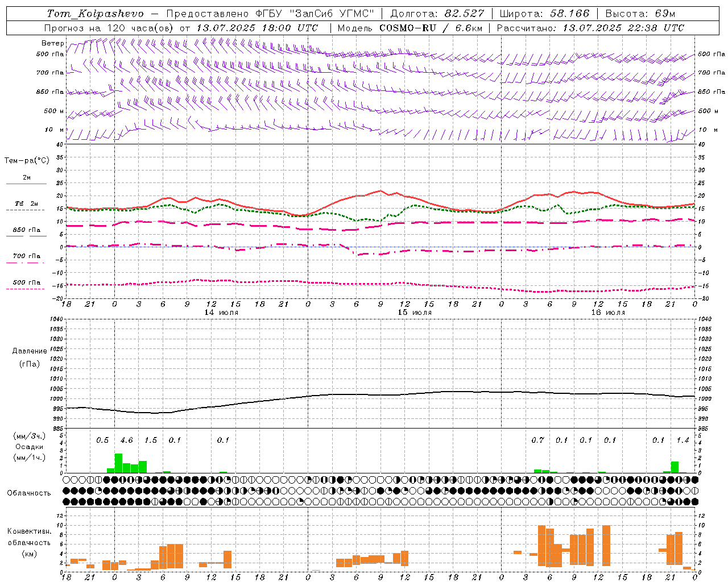
Task: Click the Тем-ра(°C) temperature panel label
Action: (27, 161)
